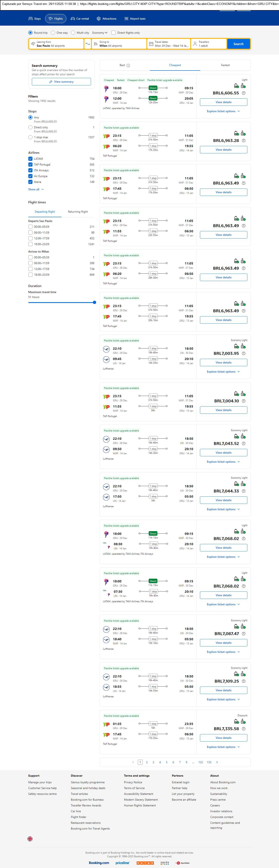This screenshot has width=279, height=868.
Task: Click the price help icon beside BRL7,335.58
Action: click(x=244, y=728)
